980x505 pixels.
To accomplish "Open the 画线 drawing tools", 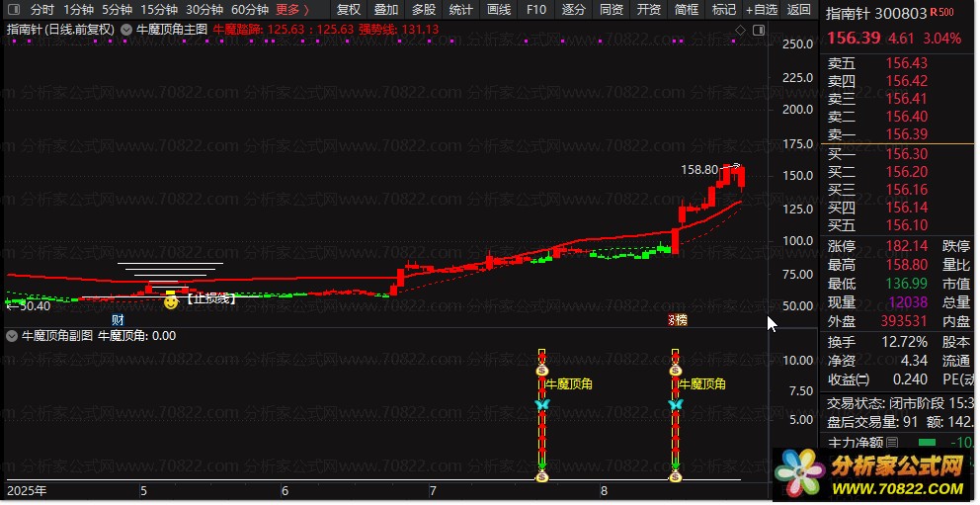I will (499, 9).
